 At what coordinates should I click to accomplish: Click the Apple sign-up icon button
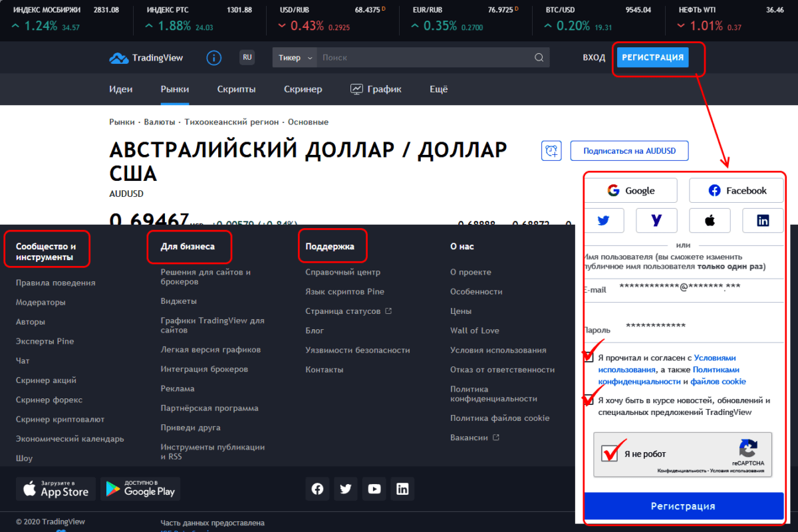pos(710,221)
